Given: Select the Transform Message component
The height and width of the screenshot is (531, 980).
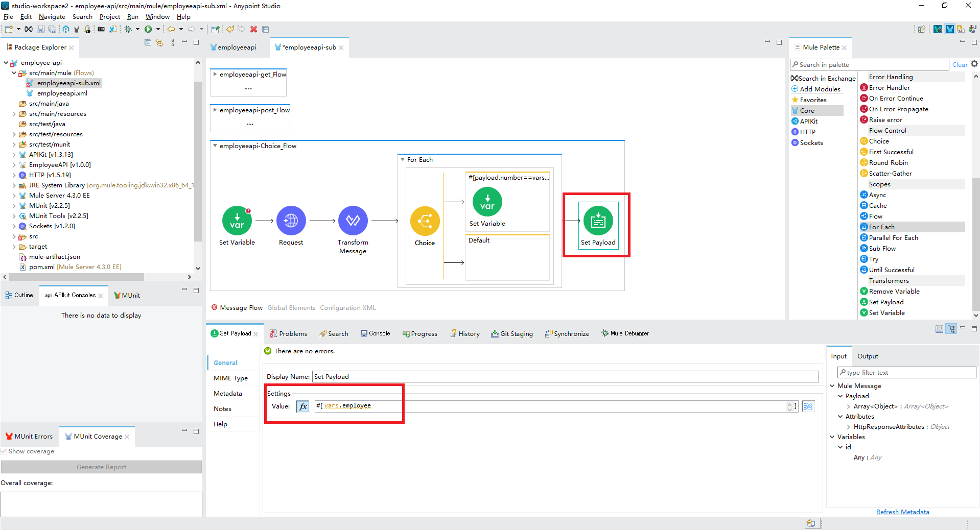Looking at the screenshot, I should pyautogui.click(x=353, y=221).
